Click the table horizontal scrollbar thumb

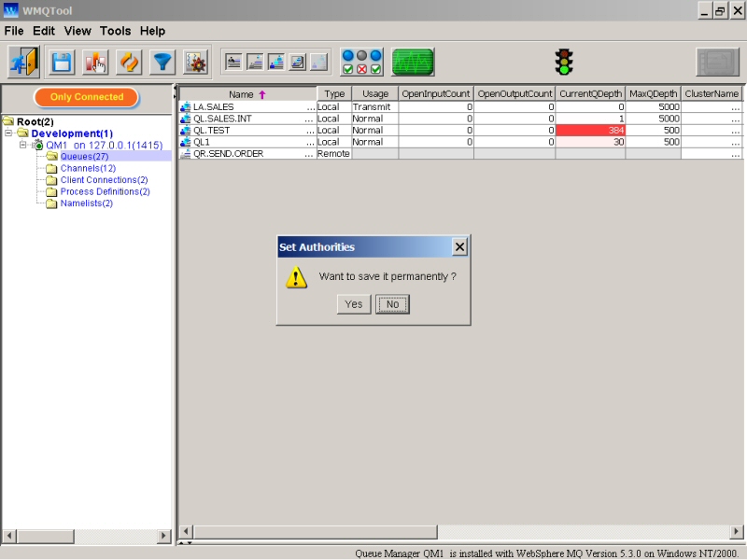[315, 531]
